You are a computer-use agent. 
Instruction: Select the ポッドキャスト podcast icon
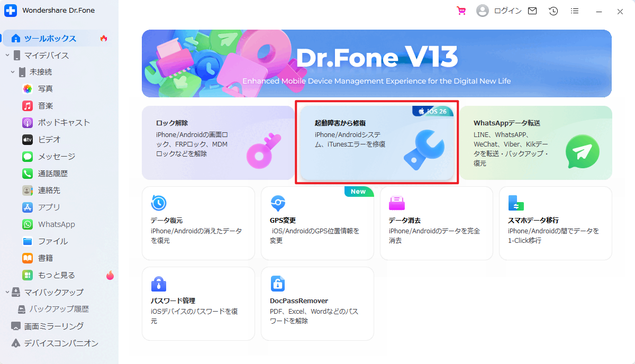[x=28, y=123]
